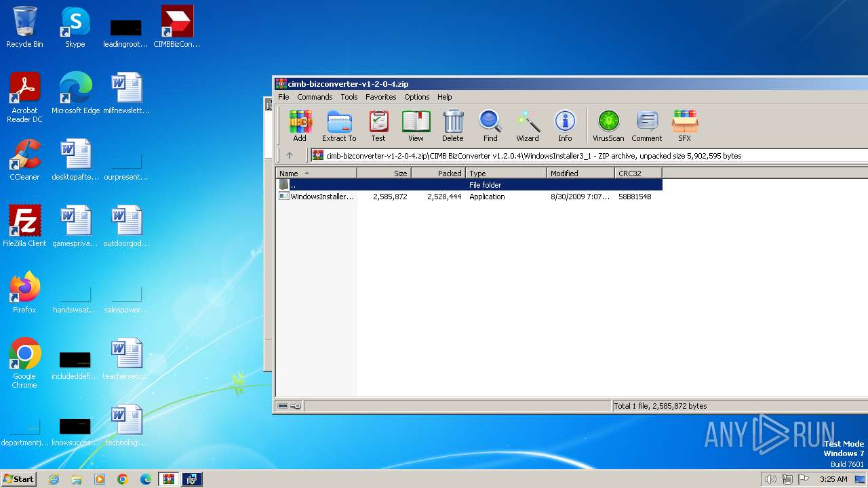The height and width of the screenshot is (488, 868).
Task: Sort by the Name column header
Action: tap(316, 174)
